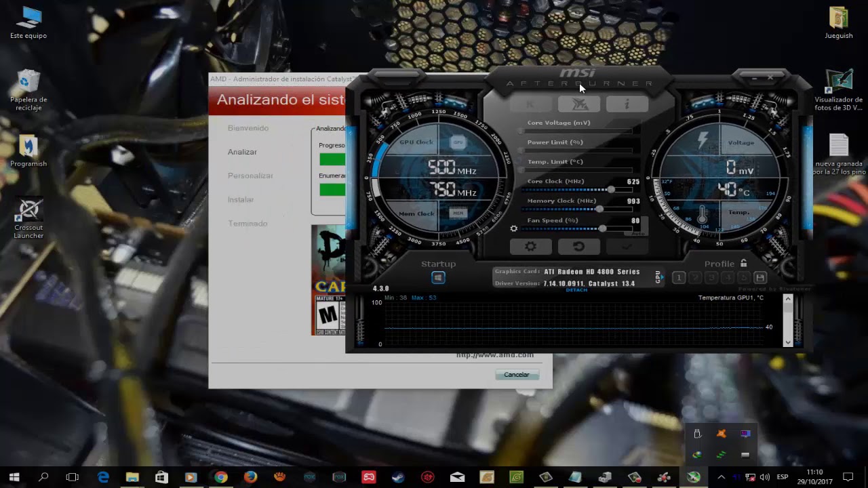
Task: Select Este equipo desktop icon
Action: [x=28, y=22]
